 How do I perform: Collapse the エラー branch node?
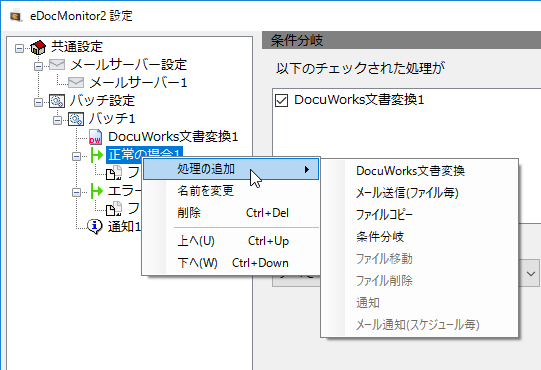(76, 192)
